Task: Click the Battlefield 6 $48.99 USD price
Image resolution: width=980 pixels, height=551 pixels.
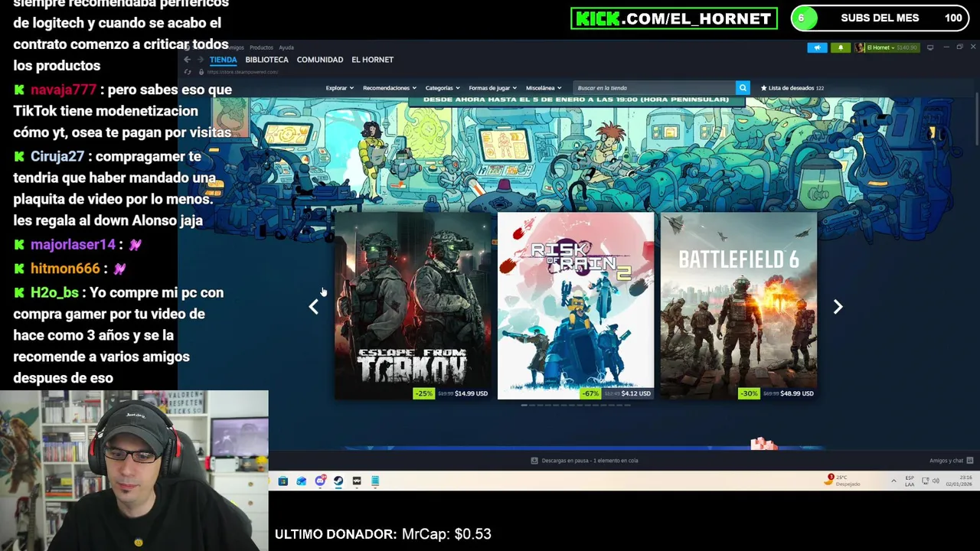Action: pyautogui.click(x=796, y=393)
